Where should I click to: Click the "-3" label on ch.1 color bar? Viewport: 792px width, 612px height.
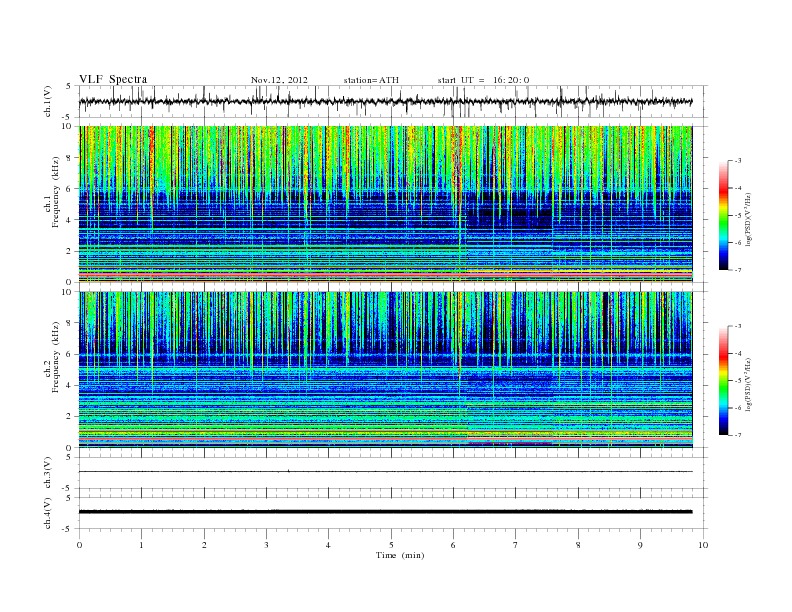click(x=738, y=161)
